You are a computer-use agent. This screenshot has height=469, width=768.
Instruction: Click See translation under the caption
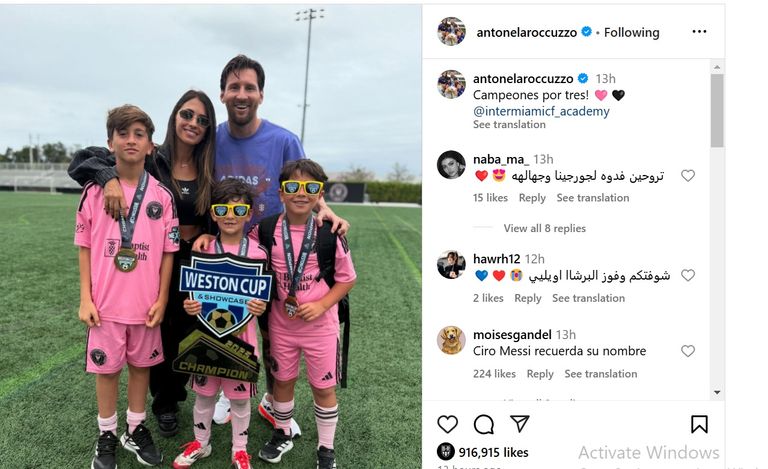pos(509,124)
